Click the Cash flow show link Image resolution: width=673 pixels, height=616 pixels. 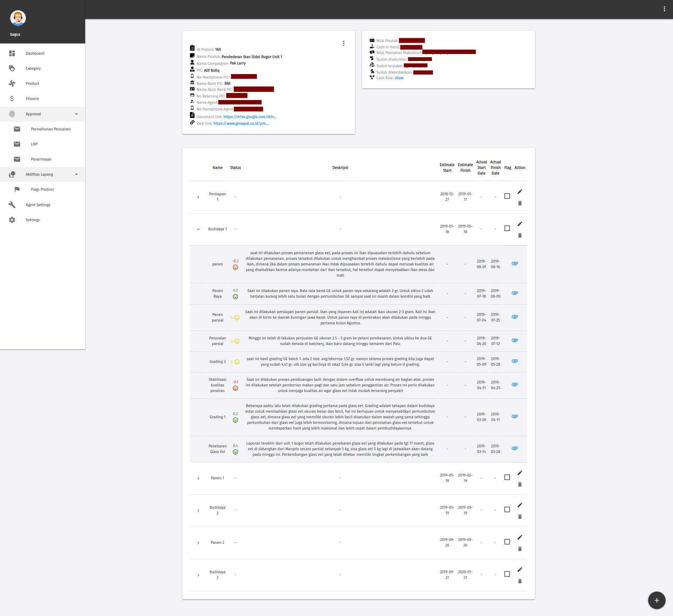pyautogui.click(x=399, y=78)
